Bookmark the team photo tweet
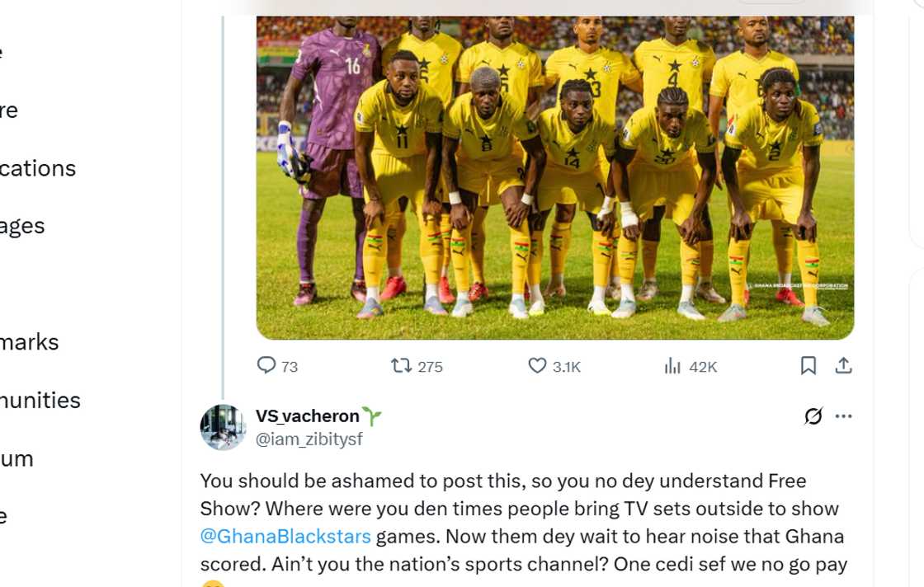 (x=808, y=365)
